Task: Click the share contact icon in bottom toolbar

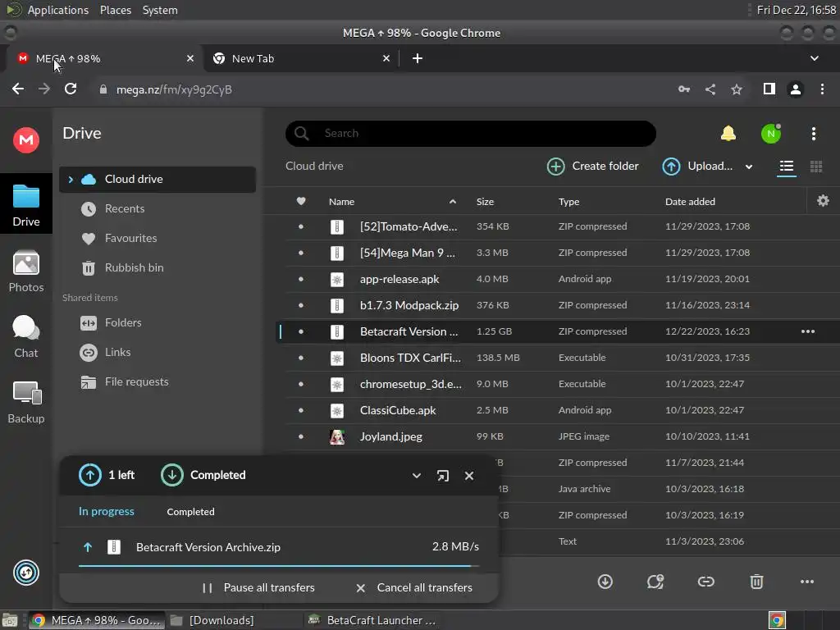Action: 655,582
